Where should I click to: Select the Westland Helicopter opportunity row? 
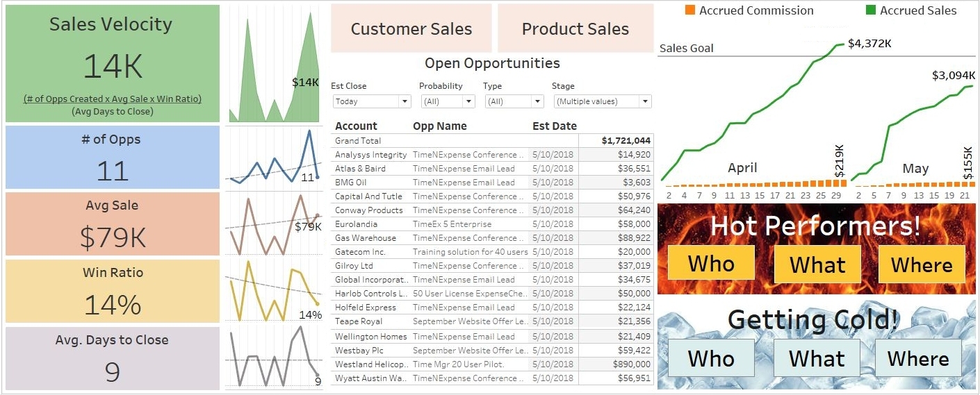tap(493, 364)
